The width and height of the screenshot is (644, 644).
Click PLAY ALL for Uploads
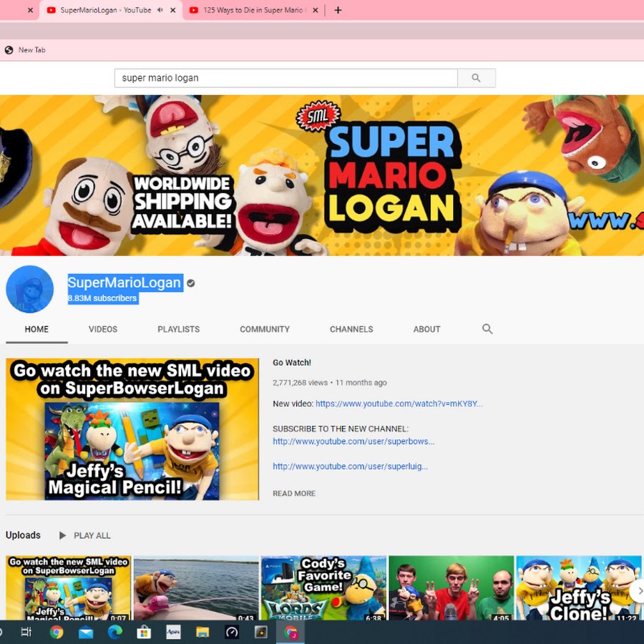click(85, 535)
